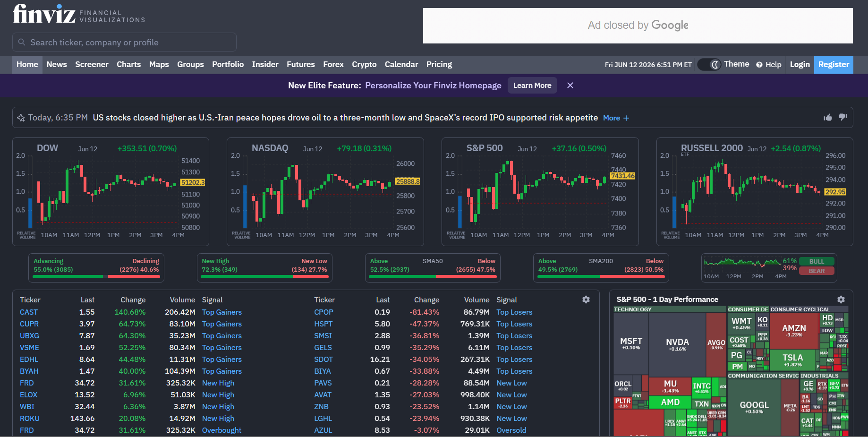
Task: Open settings gear for signals table
Action: 586,300
